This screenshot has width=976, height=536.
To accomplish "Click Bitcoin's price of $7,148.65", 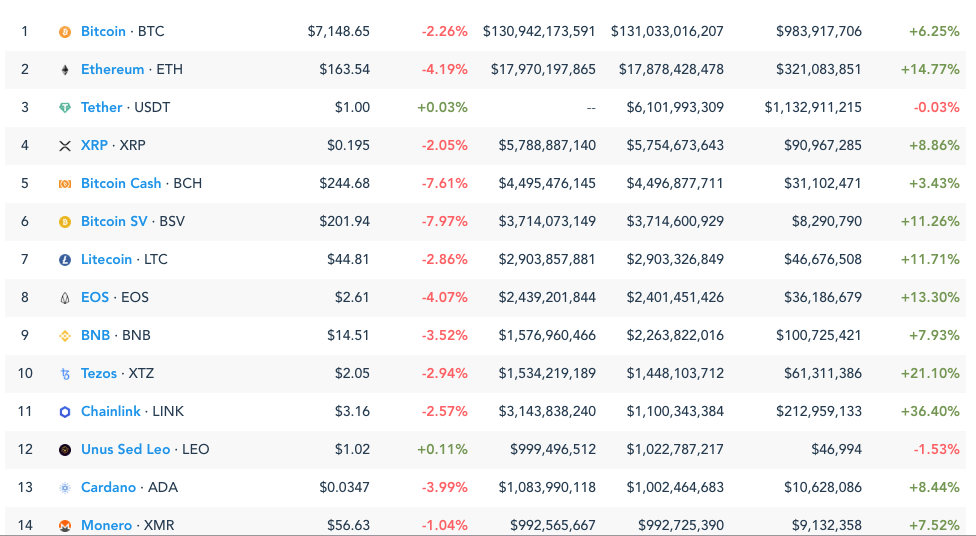I will tap(339, 31).
